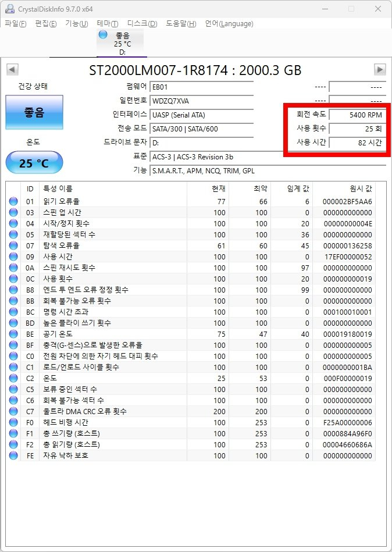The height and width of the screenshot is (552, 392).
Task: Click the power-on hours value 82 시간
Action: pyautogui.click(x=357, y=143)
